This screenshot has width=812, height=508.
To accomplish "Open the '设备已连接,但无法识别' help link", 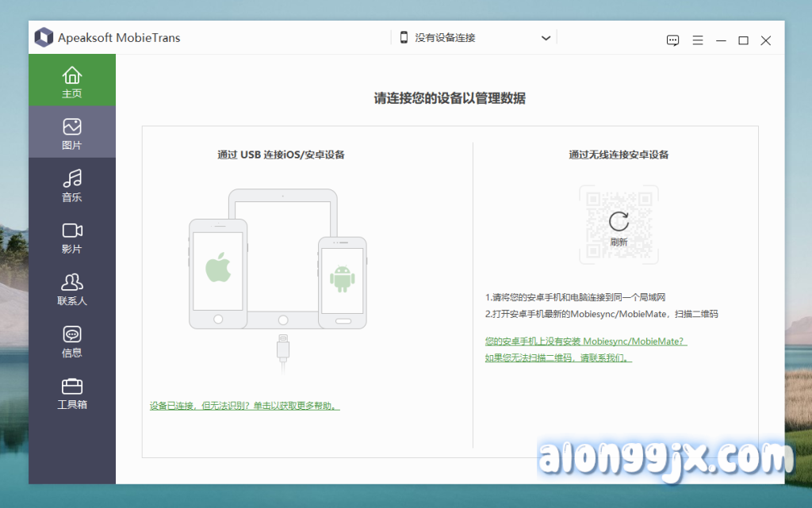I will [x=244, y=406].
